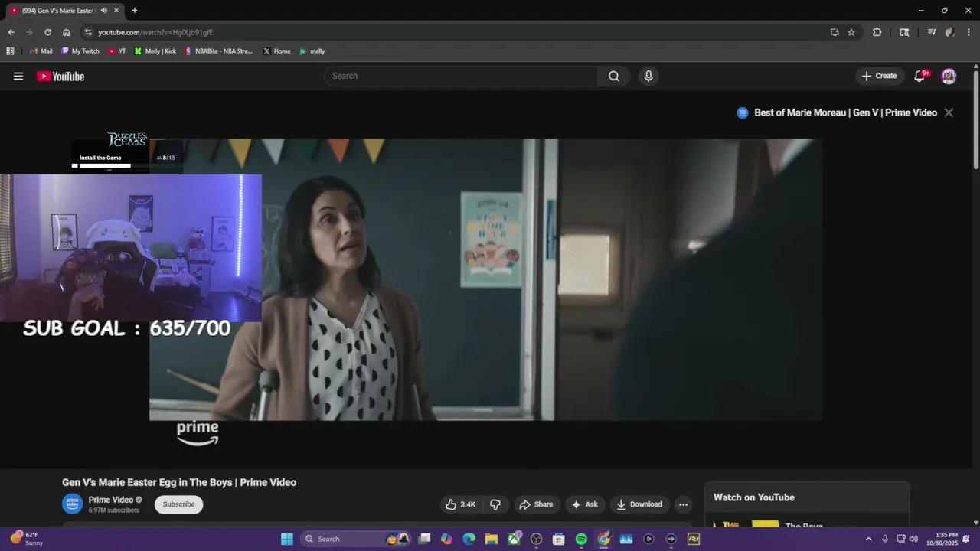Open the Melly | Kick bookmark

(x=155, y=51)
